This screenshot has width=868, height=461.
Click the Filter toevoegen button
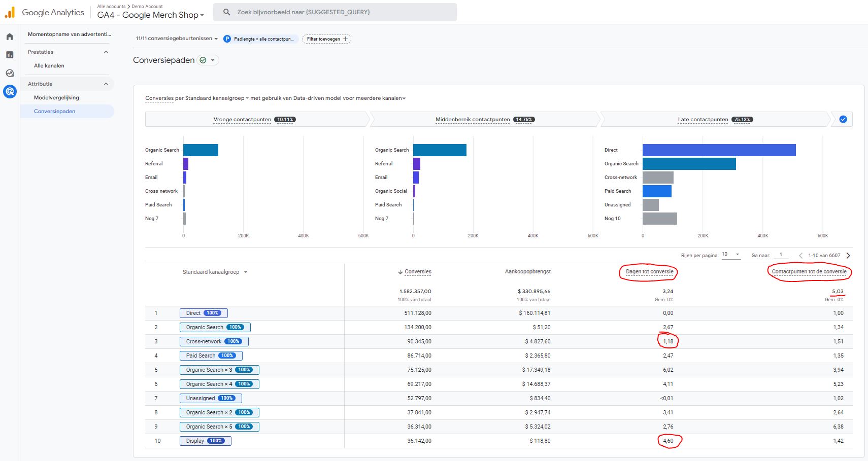[327, 39]
